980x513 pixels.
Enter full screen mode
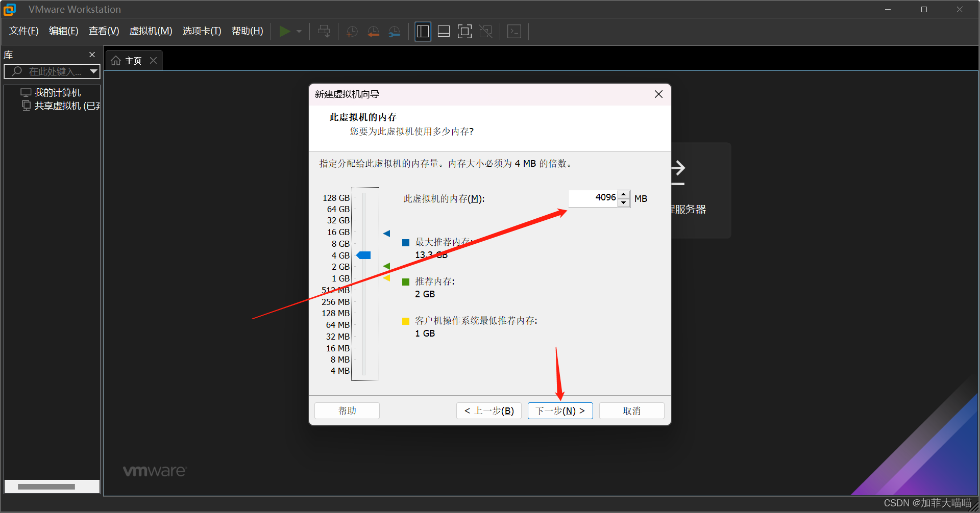[x=464, y=32]
